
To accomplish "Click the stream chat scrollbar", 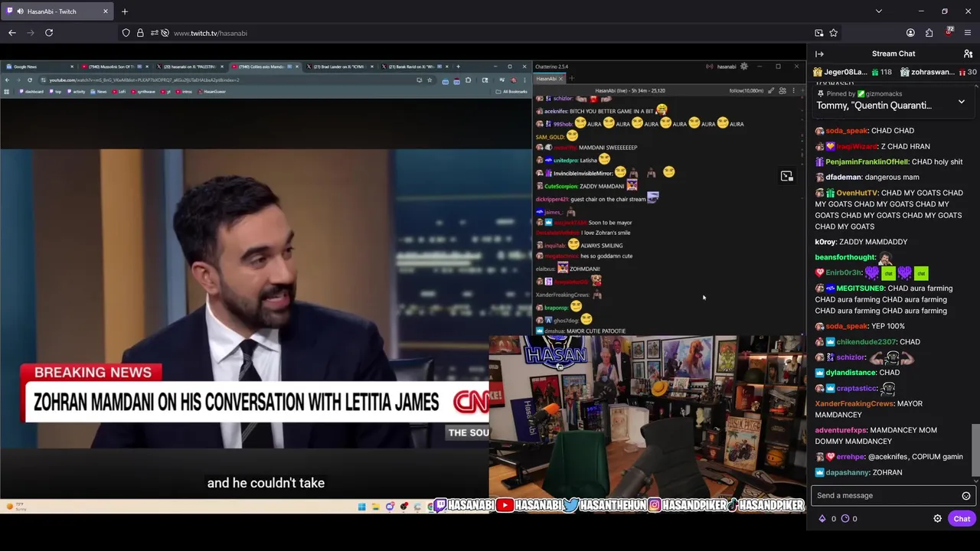I will click(x=975, y=450).
